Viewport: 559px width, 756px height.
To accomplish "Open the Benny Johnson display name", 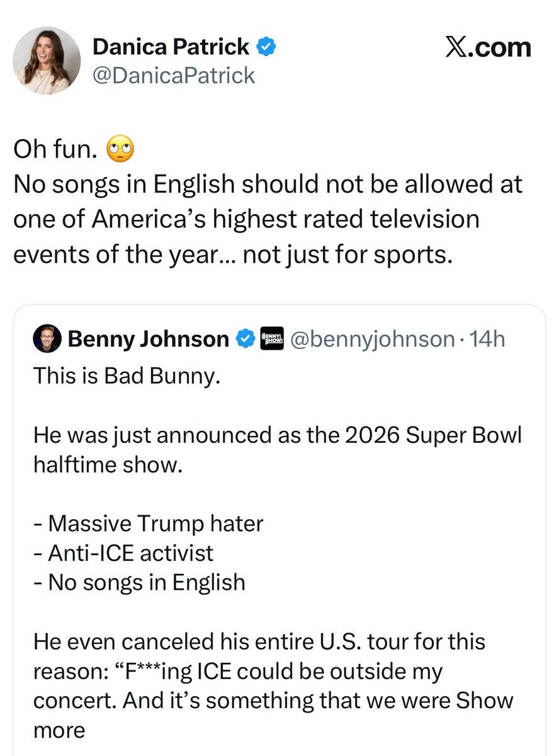I will (148, 339).
